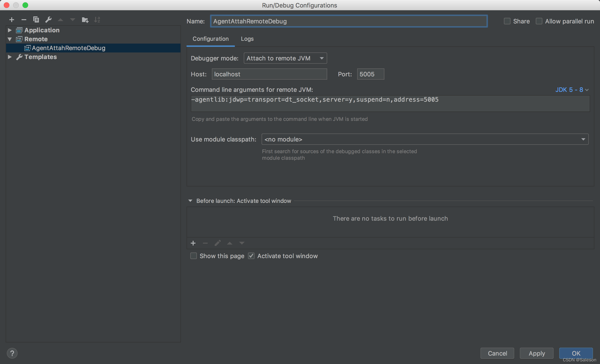The image size is (600, 364).
Task: Toggle Show this page checkbox
Action: click(193, 256)
